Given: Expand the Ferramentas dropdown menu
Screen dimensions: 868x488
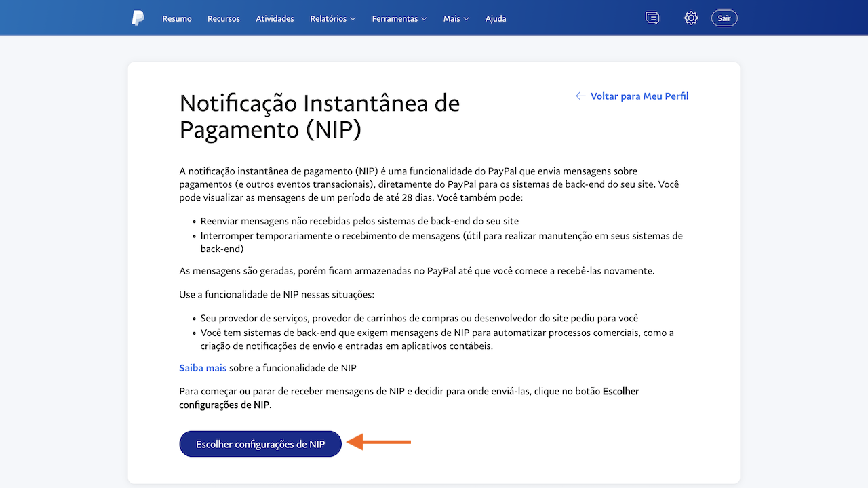Looking at the screenshot, I should pos(399,18).
